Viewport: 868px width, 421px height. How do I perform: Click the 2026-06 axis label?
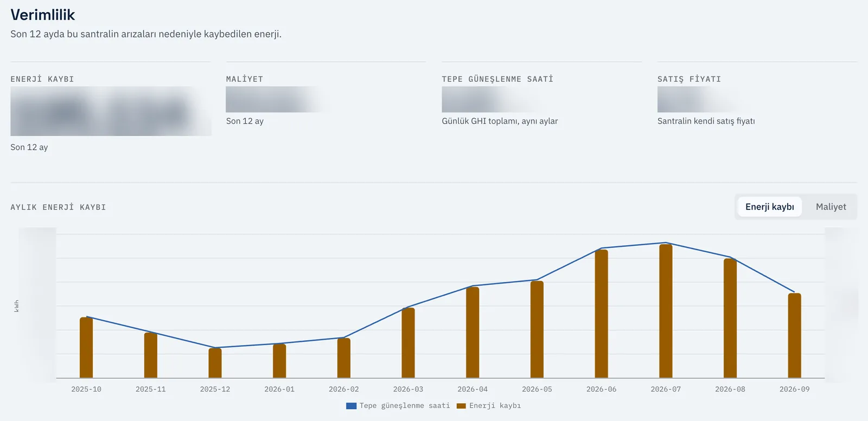tap(601, 389)
